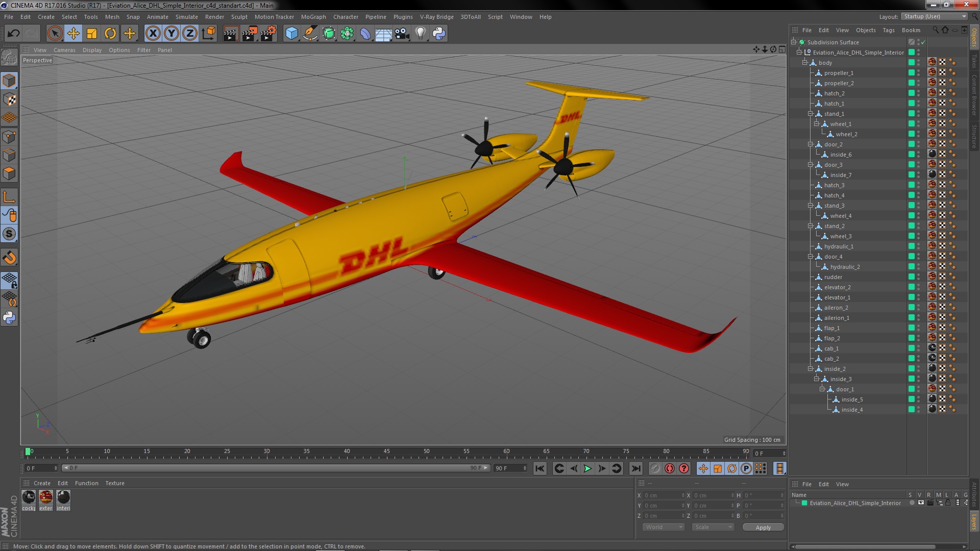Toggle Y axis lock

(171, 34)
